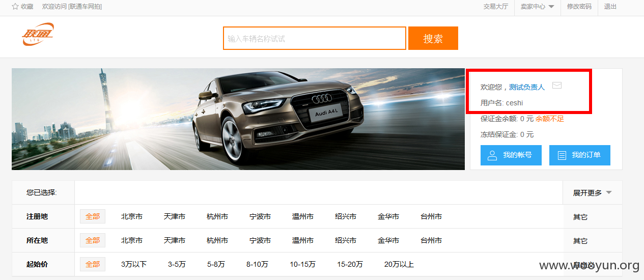Expand the 卖家中心 dropdown
The image size is (644, 280).
pyautogui.click(x=537, y=7)
